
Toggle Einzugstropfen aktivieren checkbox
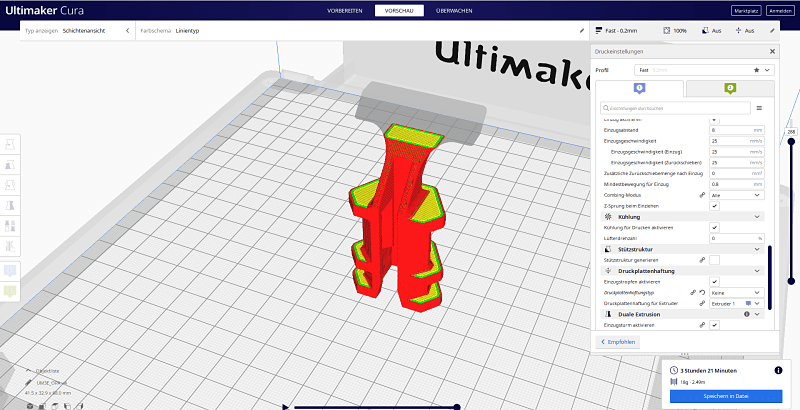[x=715, y=281]
